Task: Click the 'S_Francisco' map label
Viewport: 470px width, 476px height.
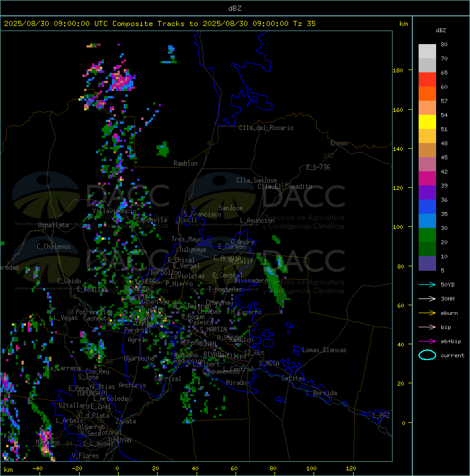Action: click(202, 214)
